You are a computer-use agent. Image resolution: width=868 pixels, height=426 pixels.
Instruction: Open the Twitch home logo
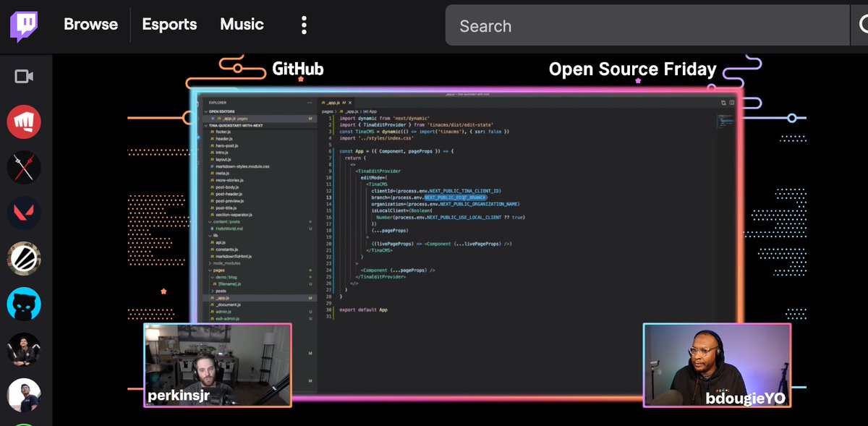point(25,26)
